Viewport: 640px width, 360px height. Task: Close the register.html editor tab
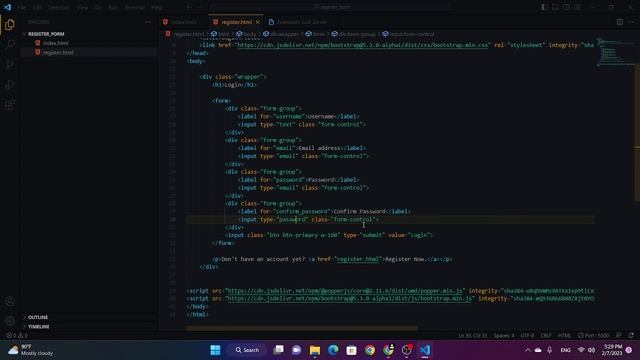tap(258, 22)
